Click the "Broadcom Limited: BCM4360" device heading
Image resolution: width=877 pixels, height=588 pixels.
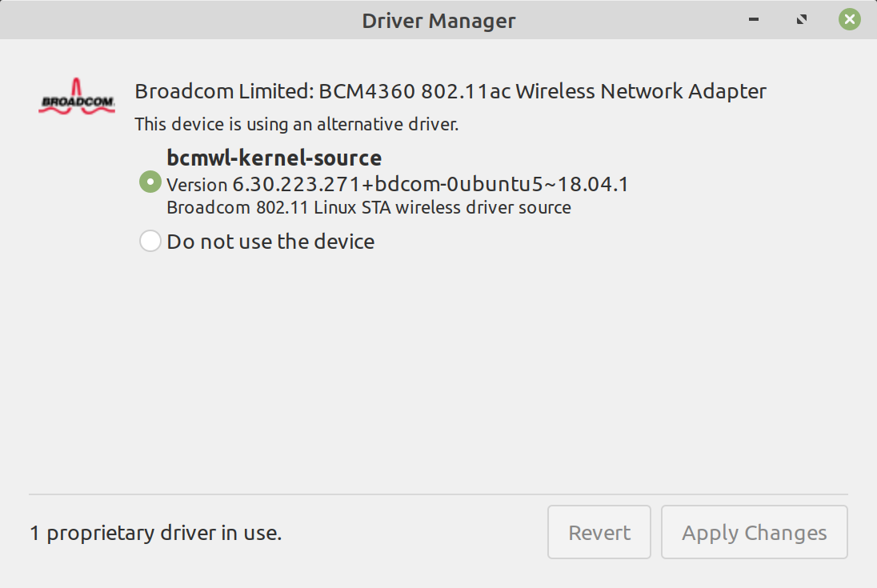pyautogui.click(x=451, y=91)
